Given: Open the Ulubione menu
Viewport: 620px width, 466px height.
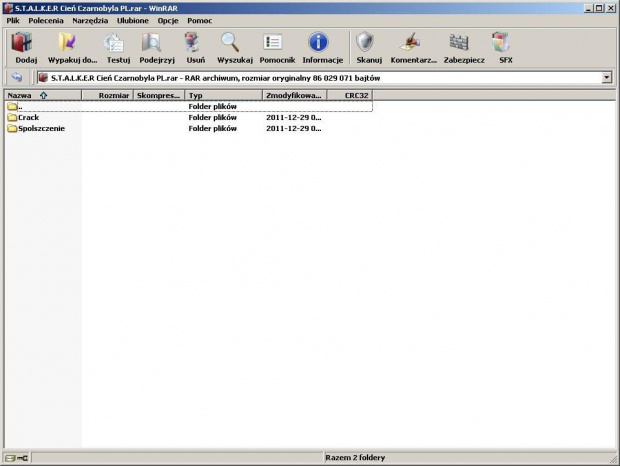Looking at the screenshot, I should [132, 21].
